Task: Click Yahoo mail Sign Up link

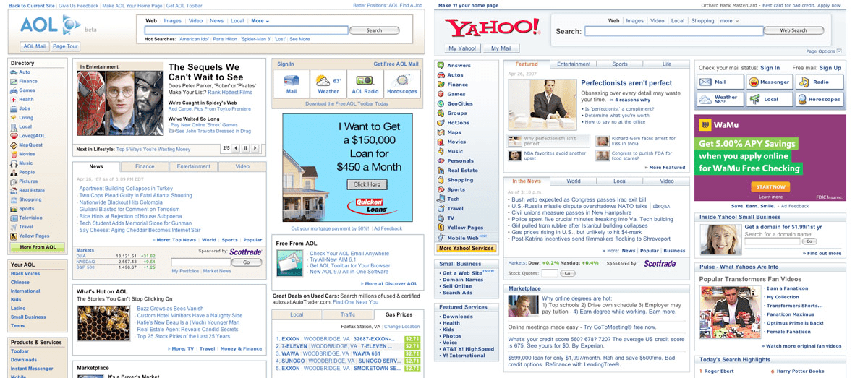Action: click(x=830, y=68)
